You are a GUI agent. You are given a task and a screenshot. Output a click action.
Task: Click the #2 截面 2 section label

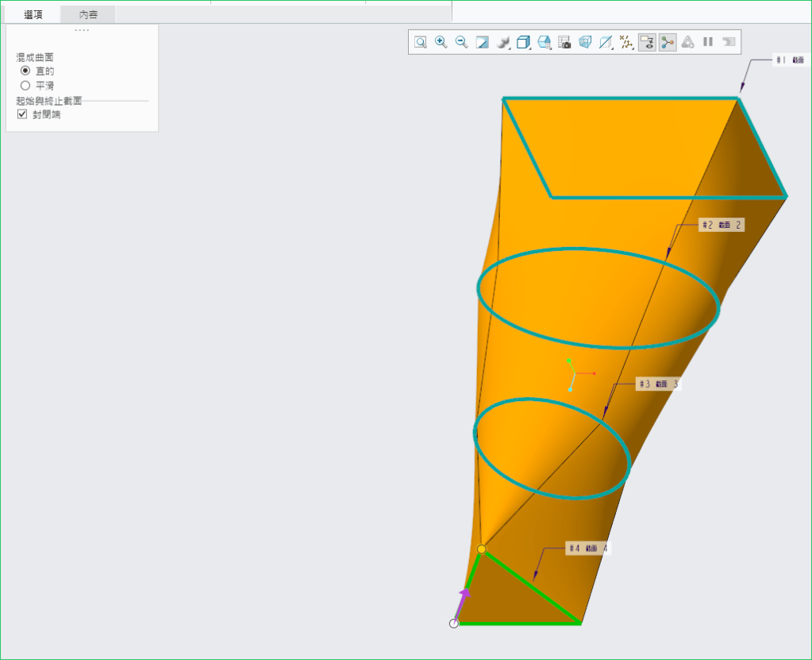point(722,225)
